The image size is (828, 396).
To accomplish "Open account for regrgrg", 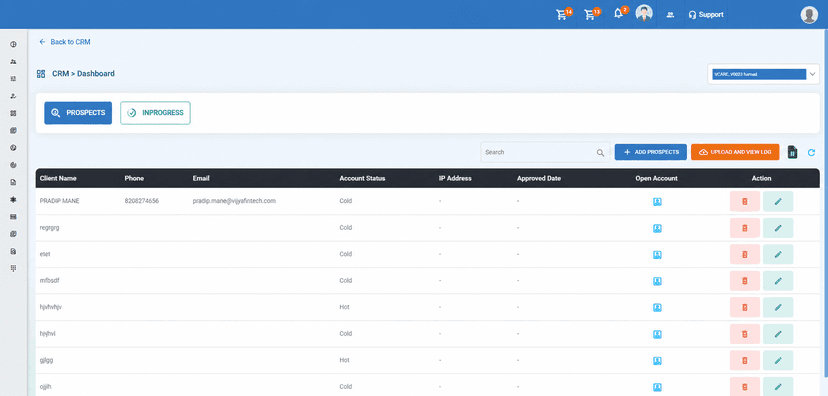I will pos(657,228).
